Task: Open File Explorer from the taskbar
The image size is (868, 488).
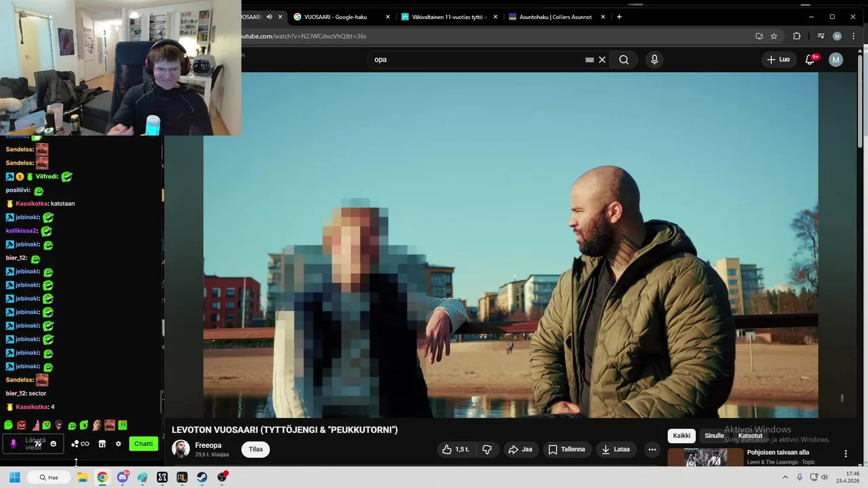Action: coord(82,477)
